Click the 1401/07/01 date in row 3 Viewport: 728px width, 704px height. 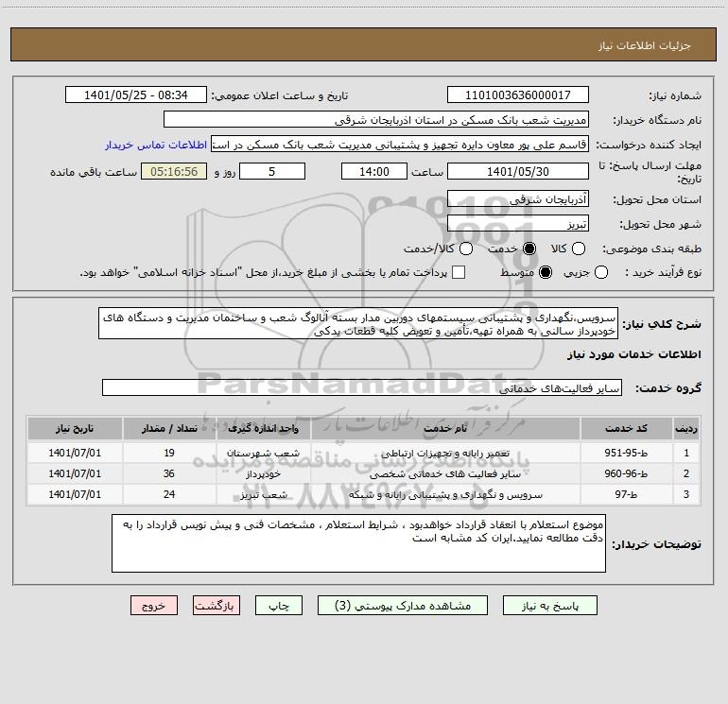pyautogui.click(x=75, y=495)
